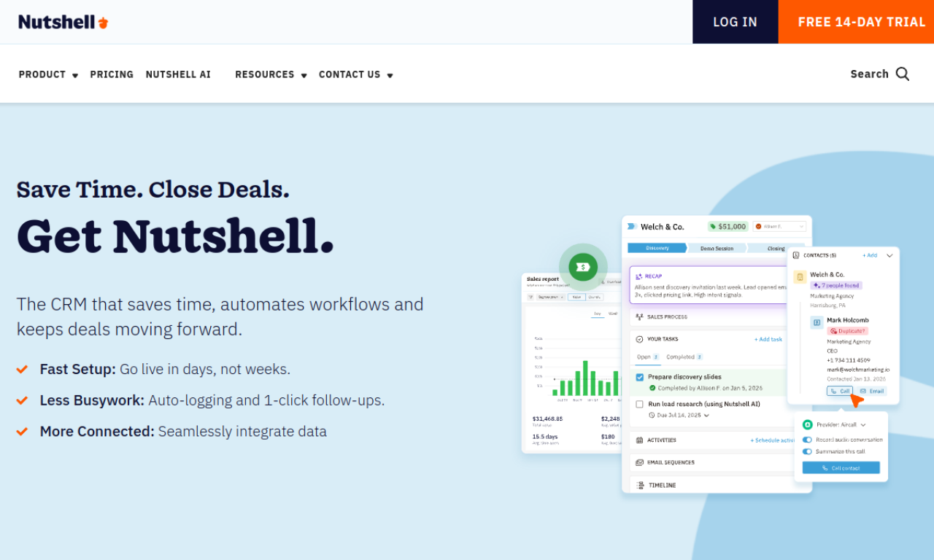Click the mark@welchmarketing.io email address
Screen dimensions: 934x560
pyautogui.click(x=858, y=370)
